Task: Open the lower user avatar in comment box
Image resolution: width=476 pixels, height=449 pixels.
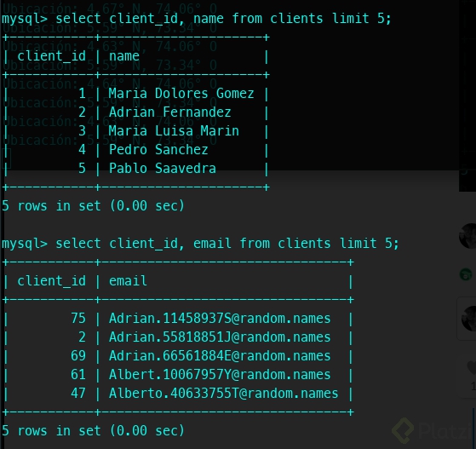Action: click(x=469, y=318)
